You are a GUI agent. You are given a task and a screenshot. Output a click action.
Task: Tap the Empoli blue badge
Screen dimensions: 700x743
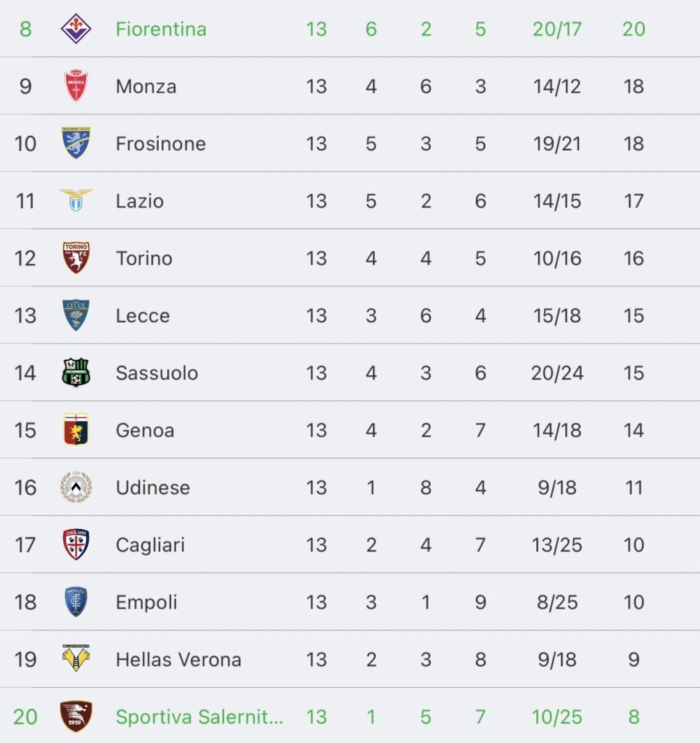point(75,602)
